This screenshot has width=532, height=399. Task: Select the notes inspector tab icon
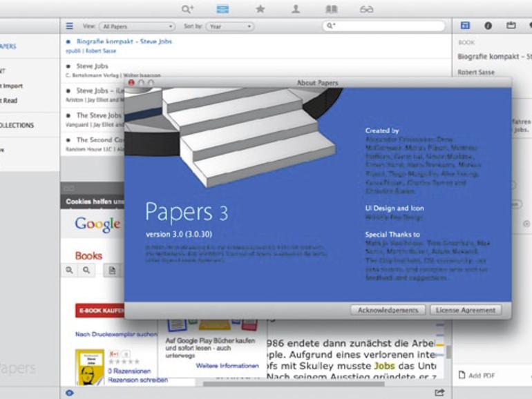pos(511,26)
